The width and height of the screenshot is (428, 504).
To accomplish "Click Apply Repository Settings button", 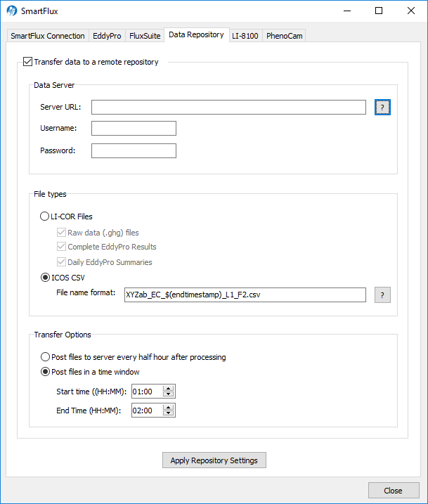I will pos(214,460).
